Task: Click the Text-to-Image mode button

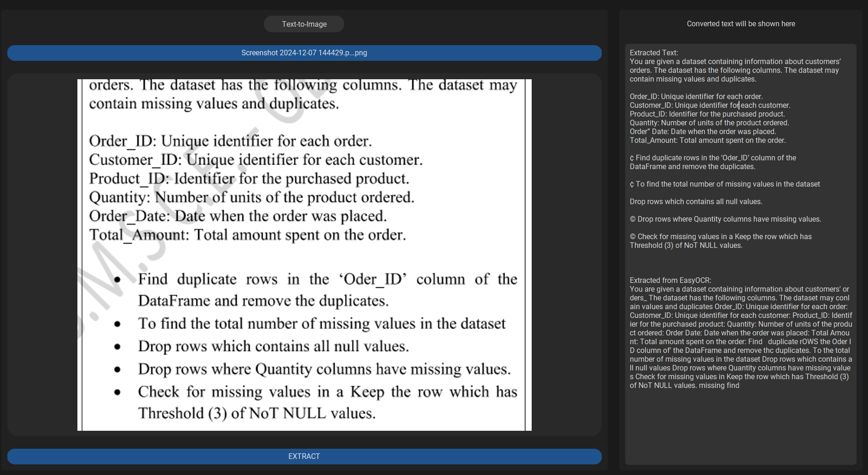Action: pos(304,24)
